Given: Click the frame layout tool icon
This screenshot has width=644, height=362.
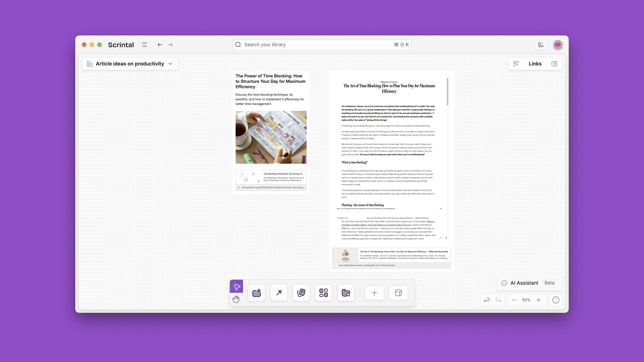Looking at the screenshot, I should click(398, 293).
